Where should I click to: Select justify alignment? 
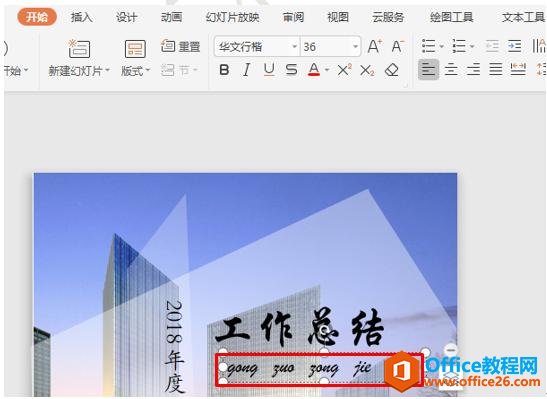tap(496, 70)
